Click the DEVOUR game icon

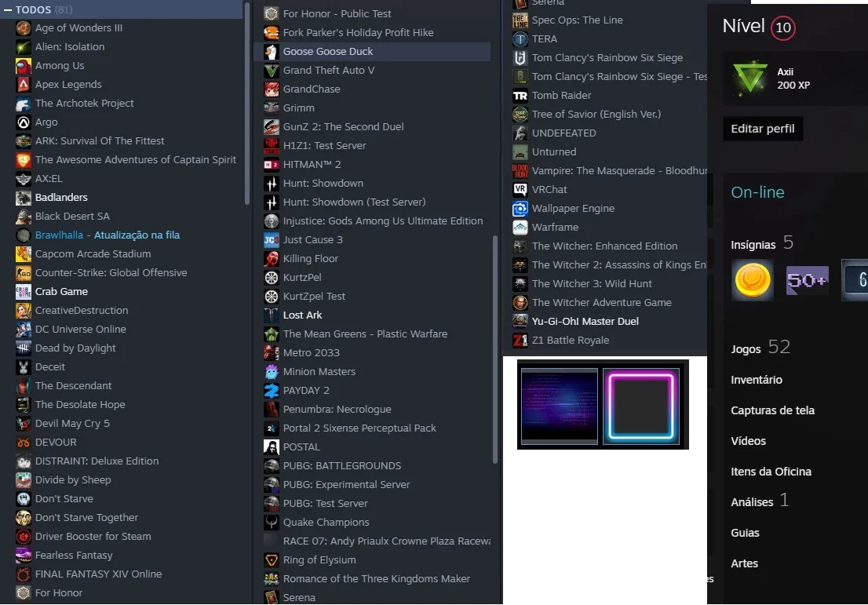tap(24, 443)
